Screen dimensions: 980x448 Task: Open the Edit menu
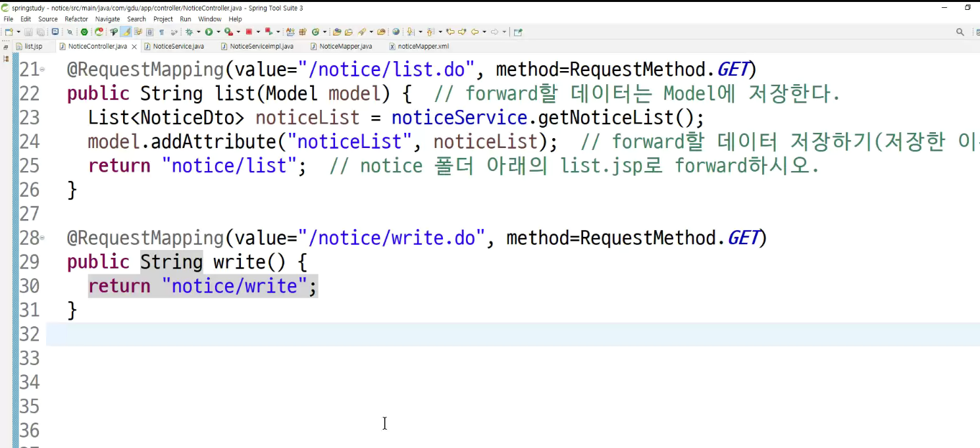(26, 19)
